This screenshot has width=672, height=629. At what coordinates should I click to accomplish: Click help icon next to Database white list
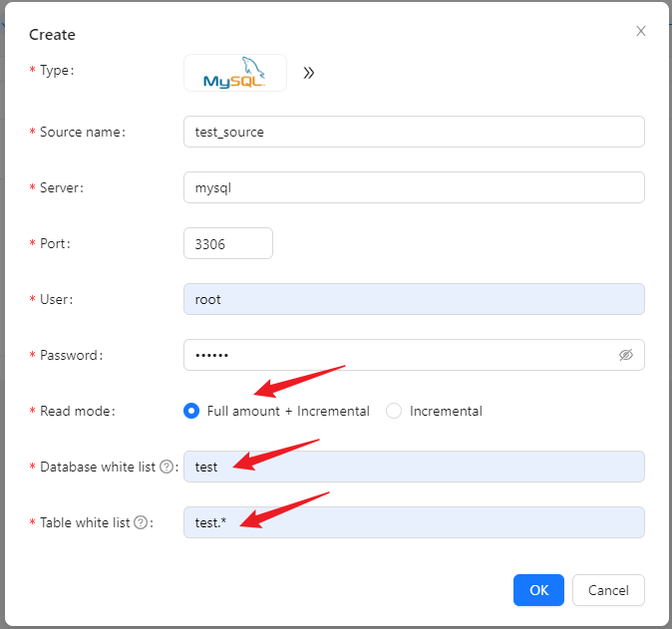click(167, 467)
